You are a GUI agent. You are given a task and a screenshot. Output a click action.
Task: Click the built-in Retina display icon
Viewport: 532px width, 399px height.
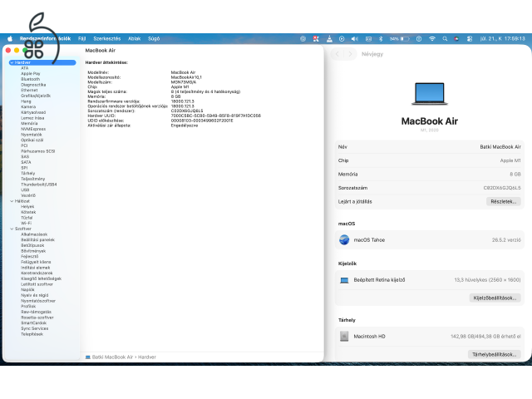(344, 280)
